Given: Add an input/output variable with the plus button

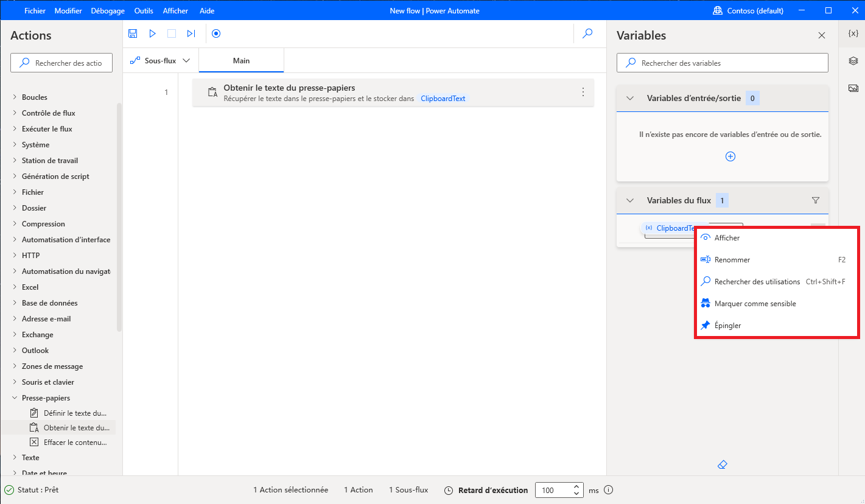Looking at the screenshot, I should (730, 156).
